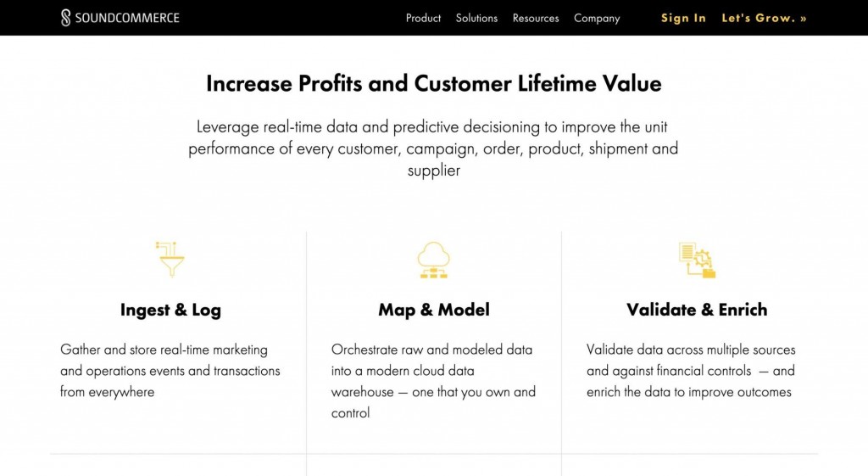This screenshot has width=868, height=476.
Task: Select the Map & Model heading
Action: (434, 310)
